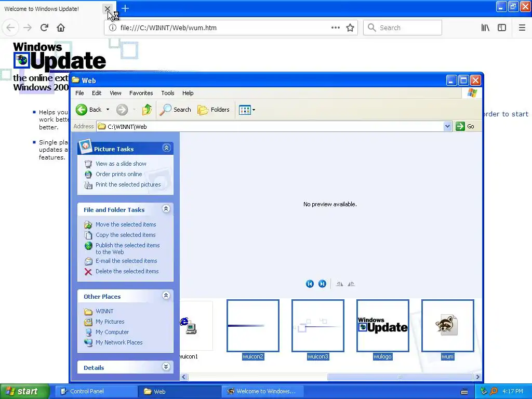Select the wum file thumbnail
The image size is (532, 399).
(x=447, y=326)
